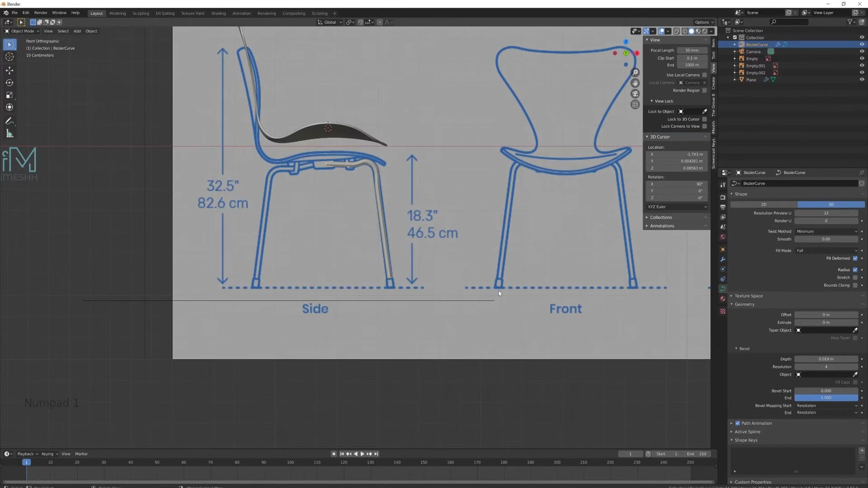This screenshot has height=488, width=868.
Task: Switch to rendered viewport shading
Action: pos(704,31)
